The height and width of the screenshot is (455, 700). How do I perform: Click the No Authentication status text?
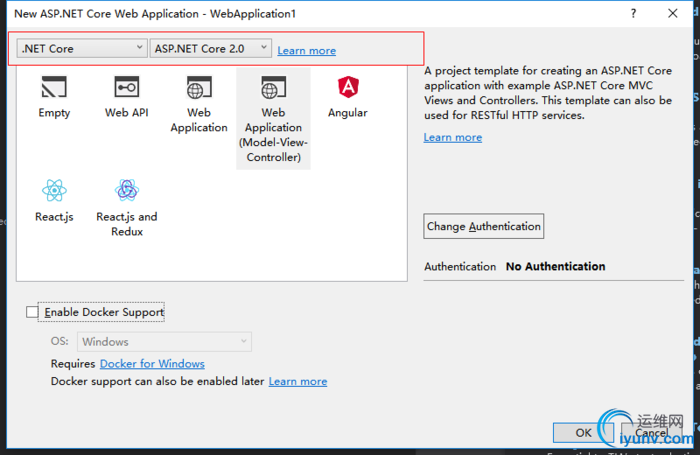(x=555, y=267)
